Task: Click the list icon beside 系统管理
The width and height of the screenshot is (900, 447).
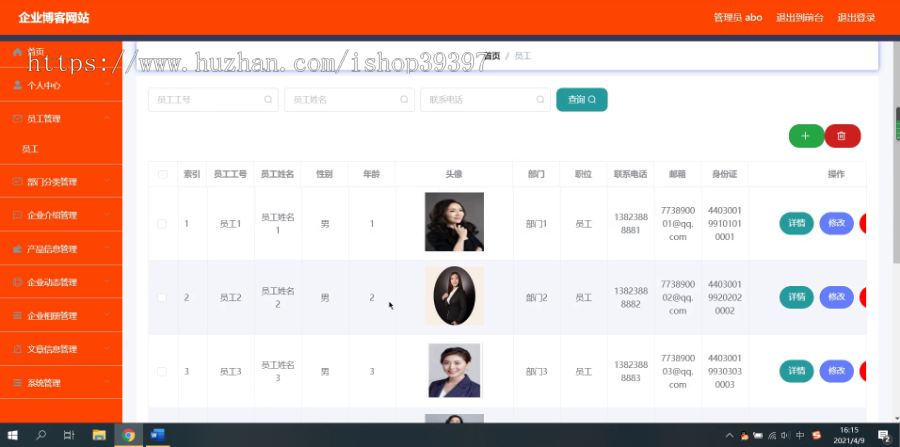Action: point(17,383)
